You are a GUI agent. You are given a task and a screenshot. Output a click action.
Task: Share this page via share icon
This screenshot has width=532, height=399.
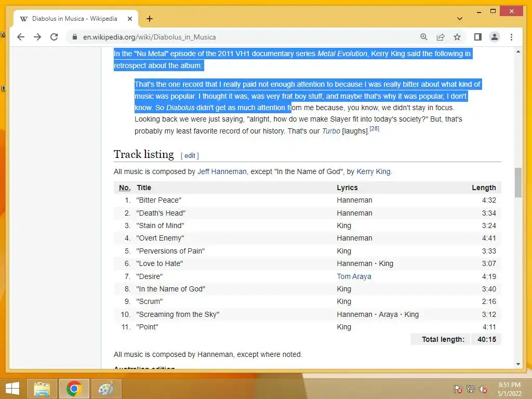(441, 37)
